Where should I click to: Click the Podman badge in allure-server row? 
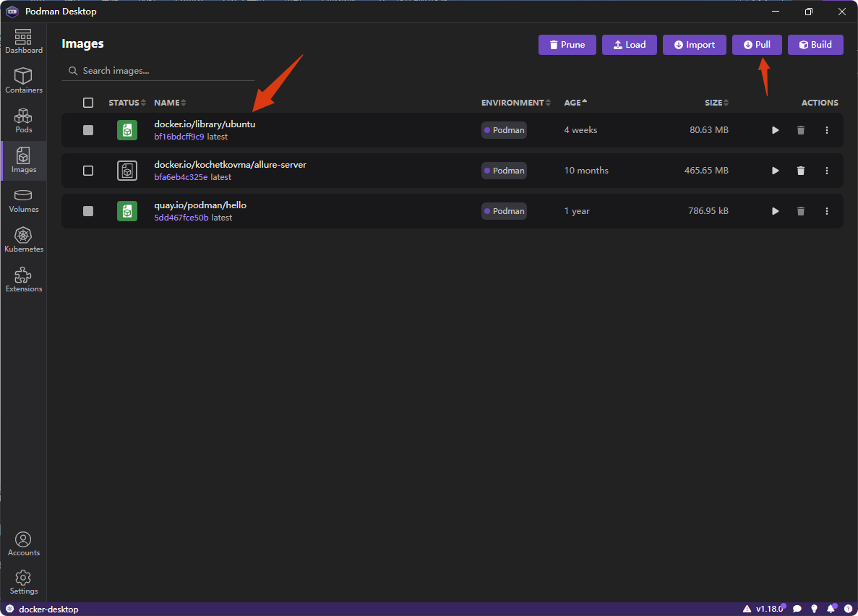(x=504, y=171)
